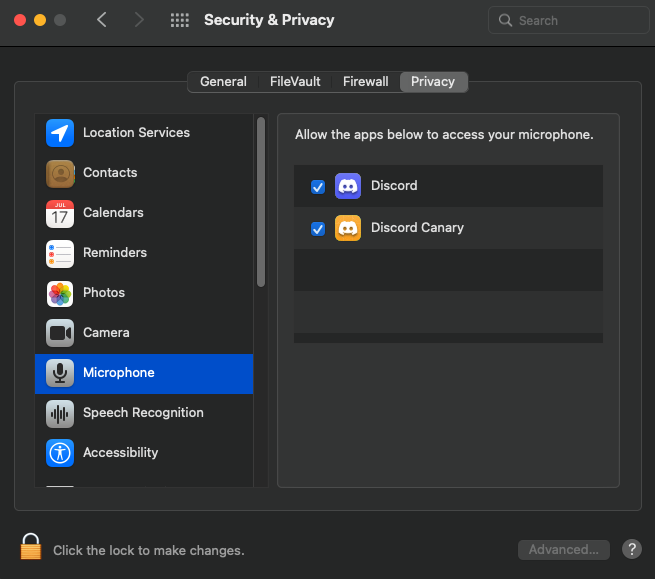The image size is (655, 579).
Task: Switch to the Firewall tab
Action: (366, 82)
